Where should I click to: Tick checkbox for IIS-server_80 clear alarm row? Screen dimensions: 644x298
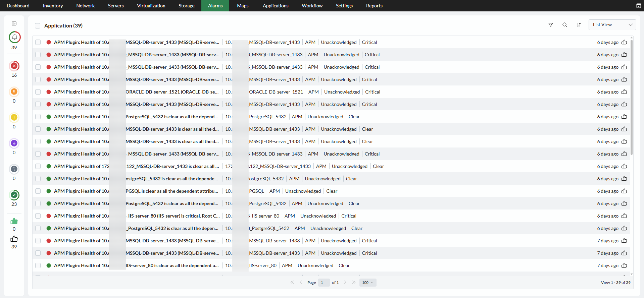point(38,265)
